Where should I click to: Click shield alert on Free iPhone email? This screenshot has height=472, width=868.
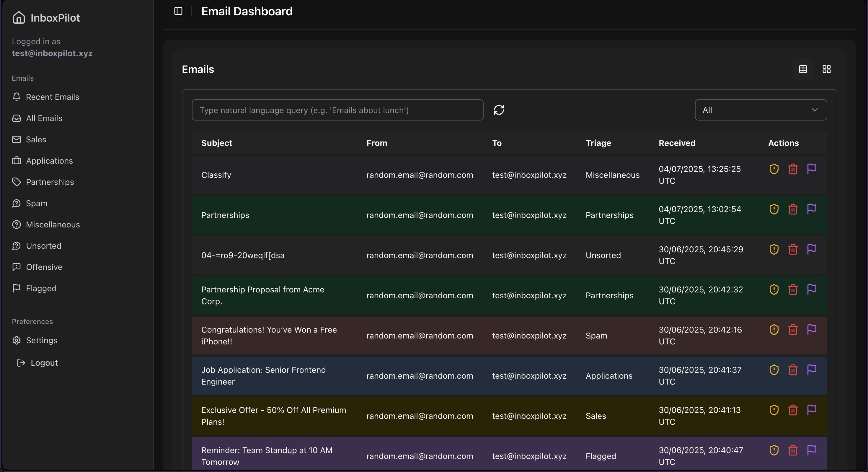(774, 329)
